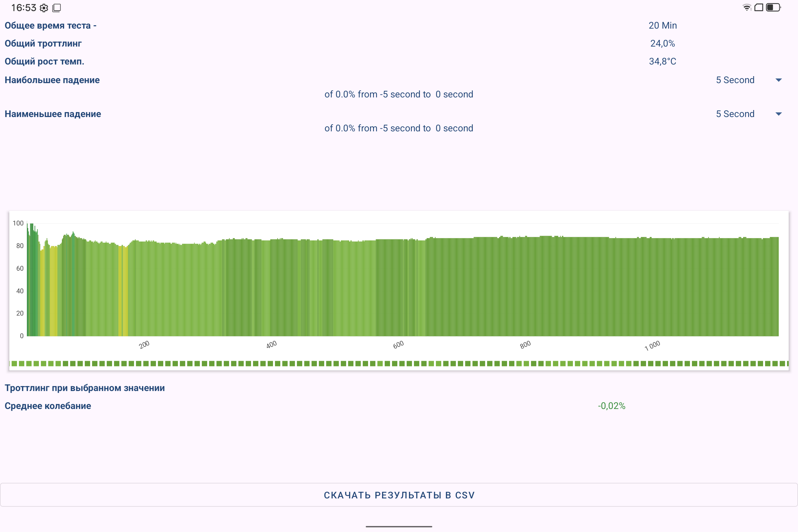
Task: Tap the Wi-Fi signal icon
Action: (x=747, y=7)
